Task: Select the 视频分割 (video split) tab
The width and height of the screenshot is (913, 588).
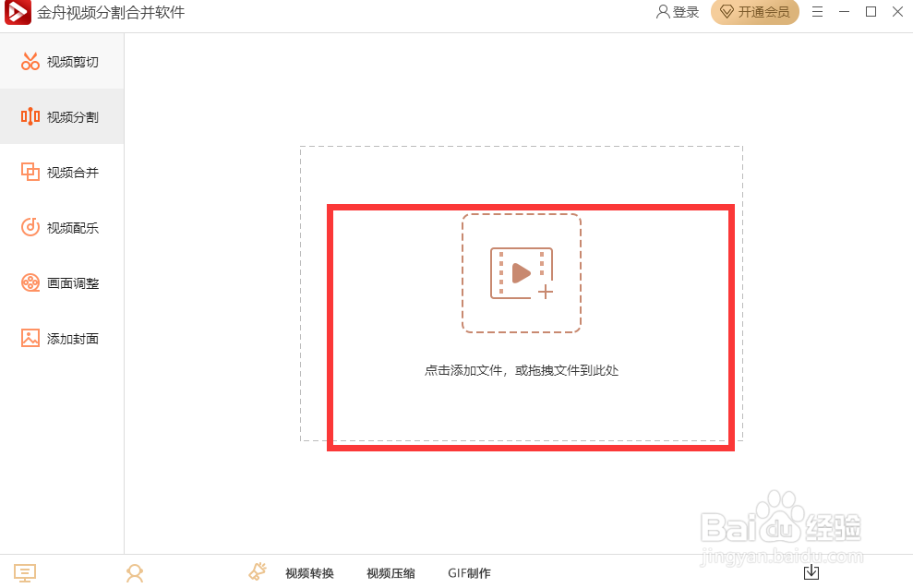Action: (62, 116)
